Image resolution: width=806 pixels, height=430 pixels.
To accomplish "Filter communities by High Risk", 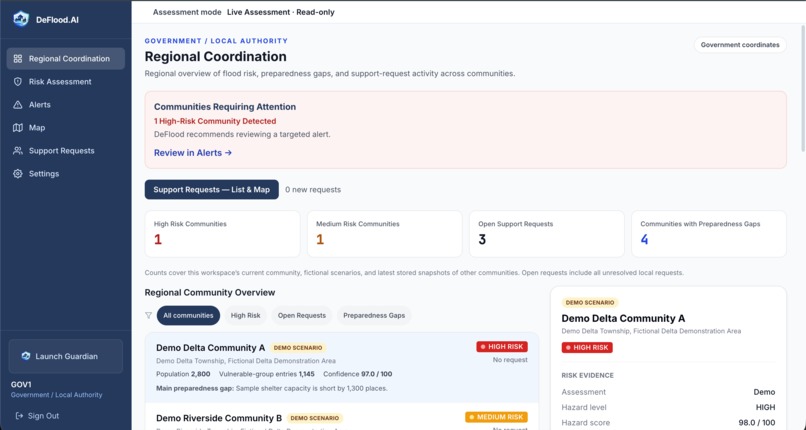I will point(245,315).
